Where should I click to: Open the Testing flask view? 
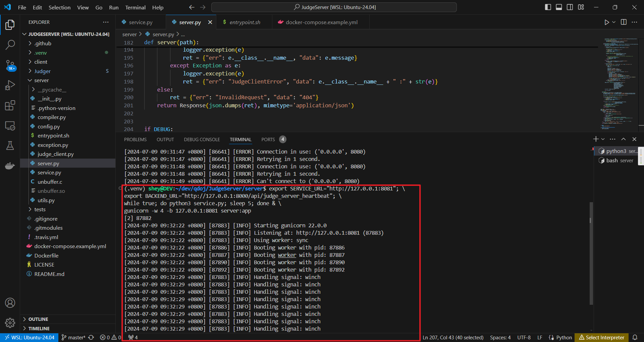coord(10,146)
